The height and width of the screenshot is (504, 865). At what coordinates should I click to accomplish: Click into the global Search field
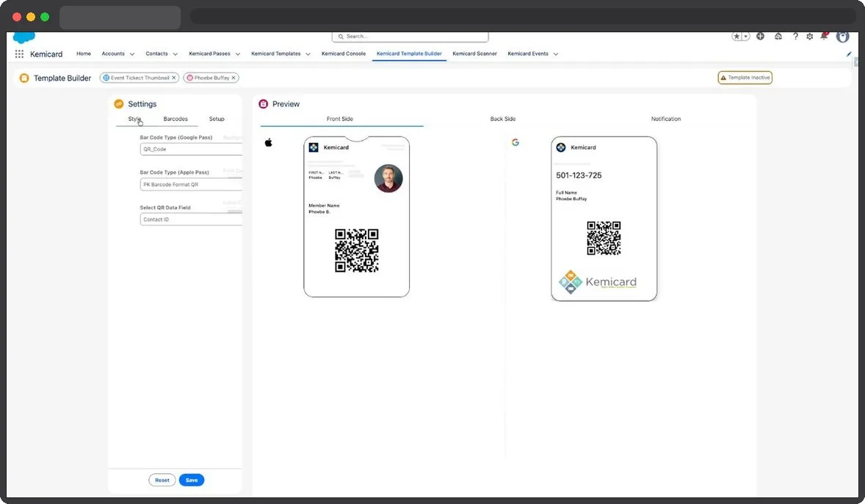click(x=410, y=37)
